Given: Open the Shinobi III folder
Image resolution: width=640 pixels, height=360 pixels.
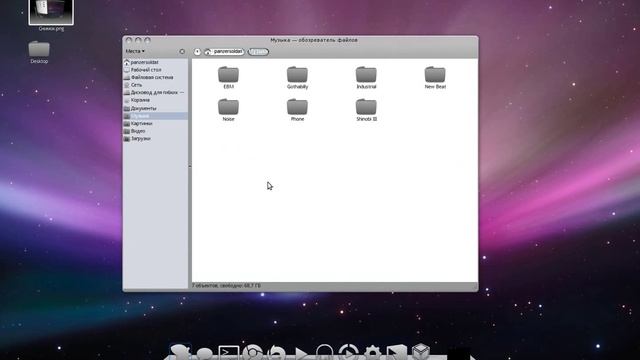Looking at the screenshot, I should (366, 110).
